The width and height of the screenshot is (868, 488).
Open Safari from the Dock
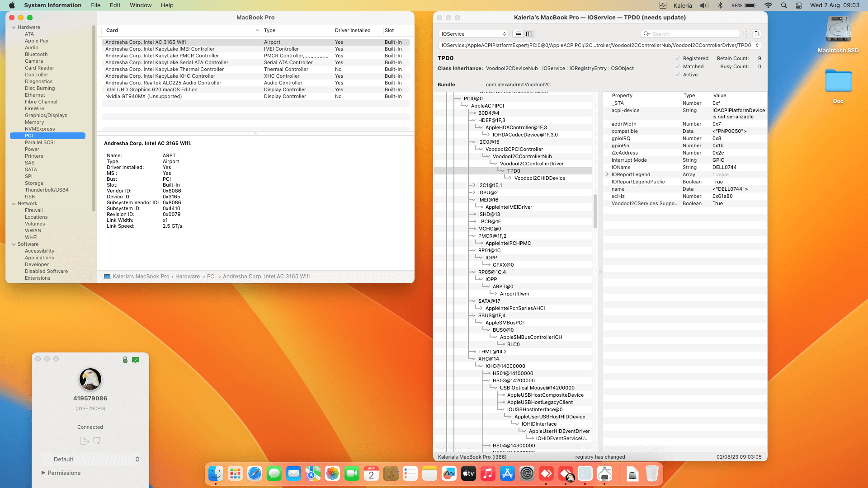point(255,474)
